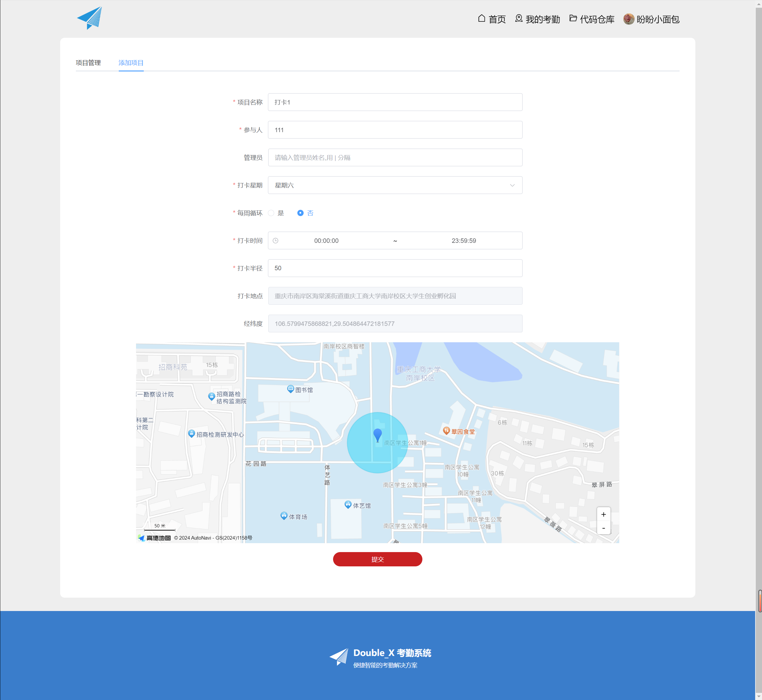Click the 体育场 marker icon
This screenshot has height=700, width=762.
click(x=284, y=516)
